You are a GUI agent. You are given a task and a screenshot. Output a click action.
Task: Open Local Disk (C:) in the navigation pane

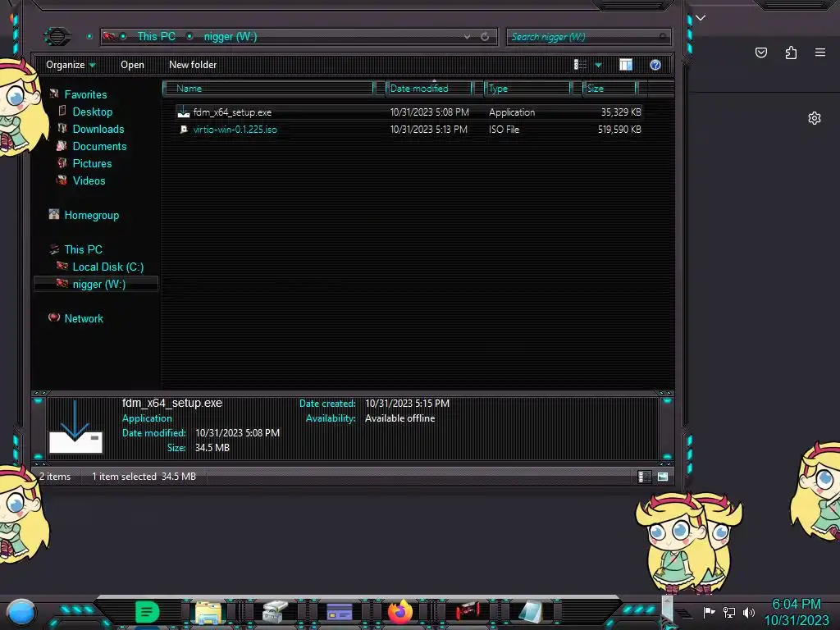pyautogui.click(x=108, y=267)
